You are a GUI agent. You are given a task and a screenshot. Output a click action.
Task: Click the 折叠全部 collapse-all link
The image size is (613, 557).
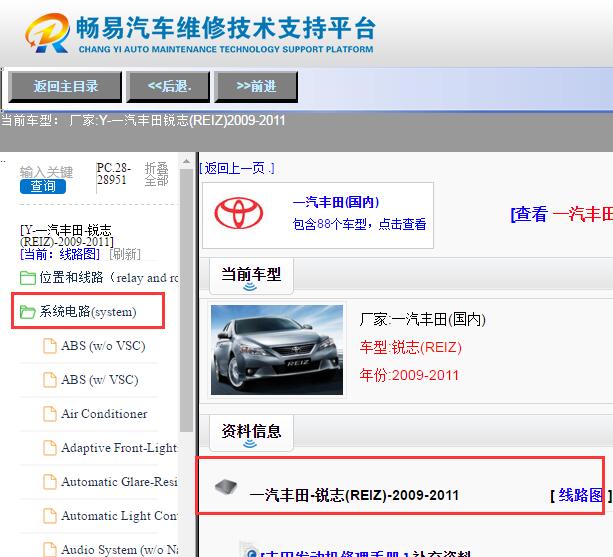(x=156, y=174)
